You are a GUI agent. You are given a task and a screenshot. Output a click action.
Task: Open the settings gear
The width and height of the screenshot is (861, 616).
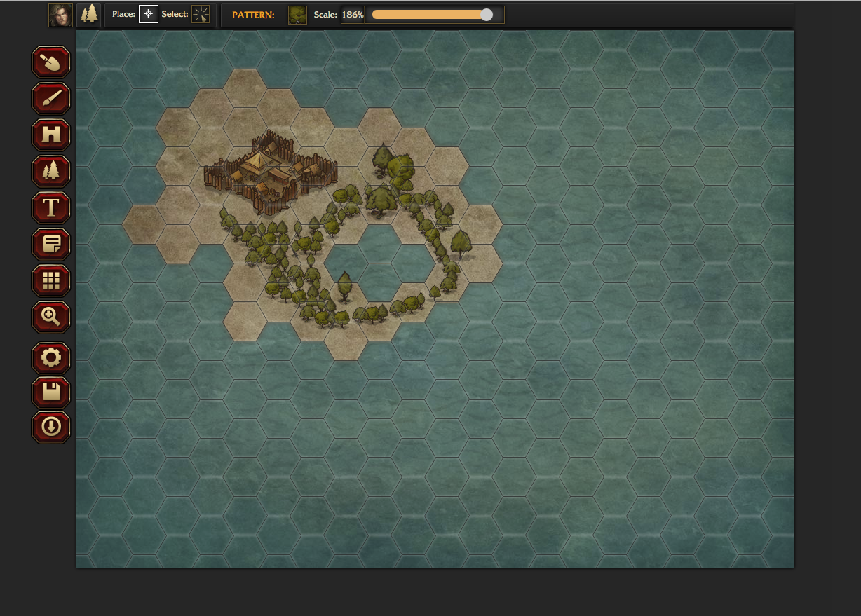pos(51,358)
